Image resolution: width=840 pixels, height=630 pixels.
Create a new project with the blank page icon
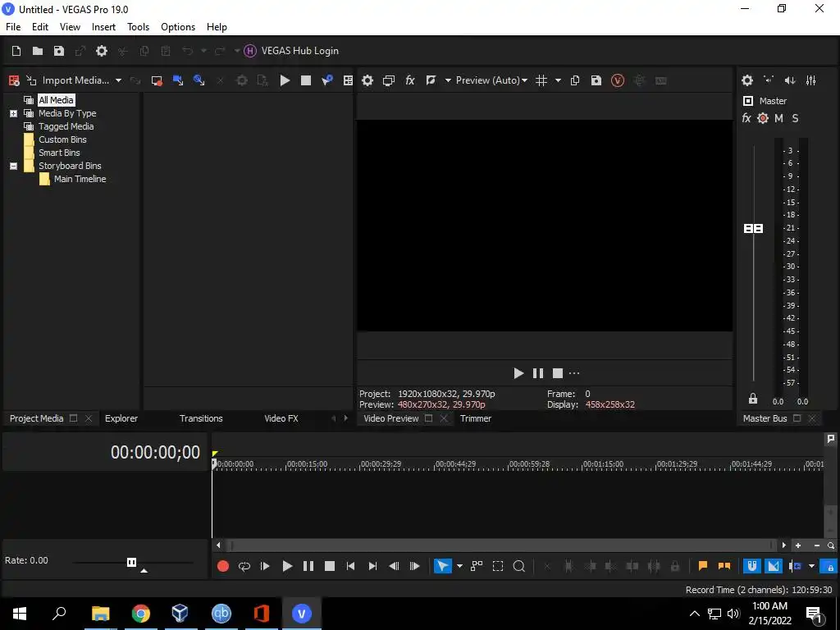tap(16, 51)
